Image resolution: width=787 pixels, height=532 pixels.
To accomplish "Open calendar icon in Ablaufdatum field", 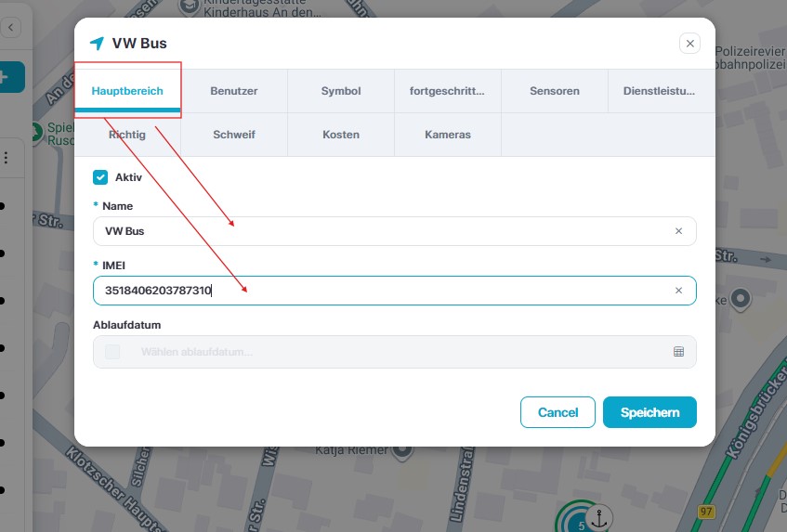I will [678, 352].
